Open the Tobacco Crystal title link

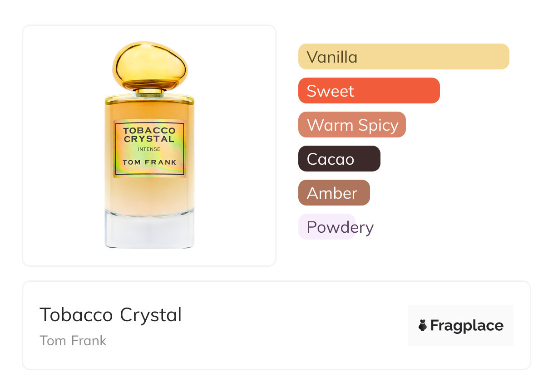coord(111,315)
